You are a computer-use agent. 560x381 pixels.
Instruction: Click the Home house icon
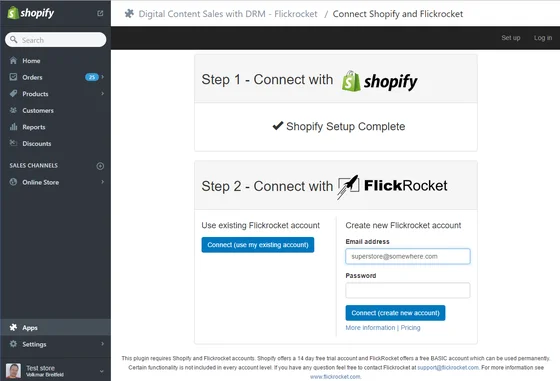click(13, 60)
